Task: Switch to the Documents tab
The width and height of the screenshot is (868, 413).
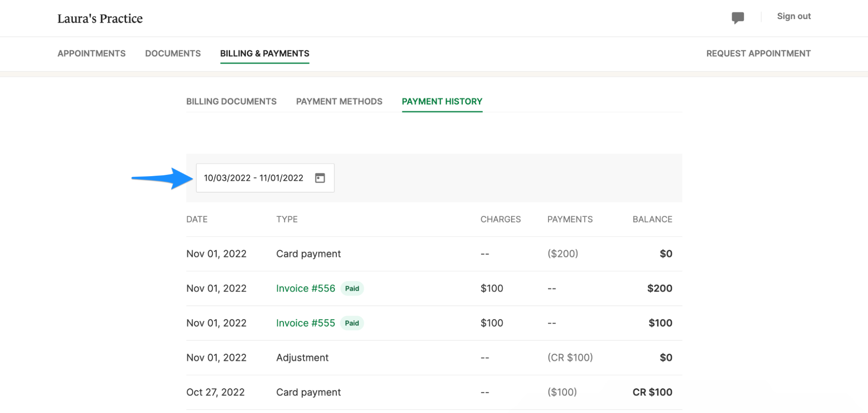Action: pos(173,53)
